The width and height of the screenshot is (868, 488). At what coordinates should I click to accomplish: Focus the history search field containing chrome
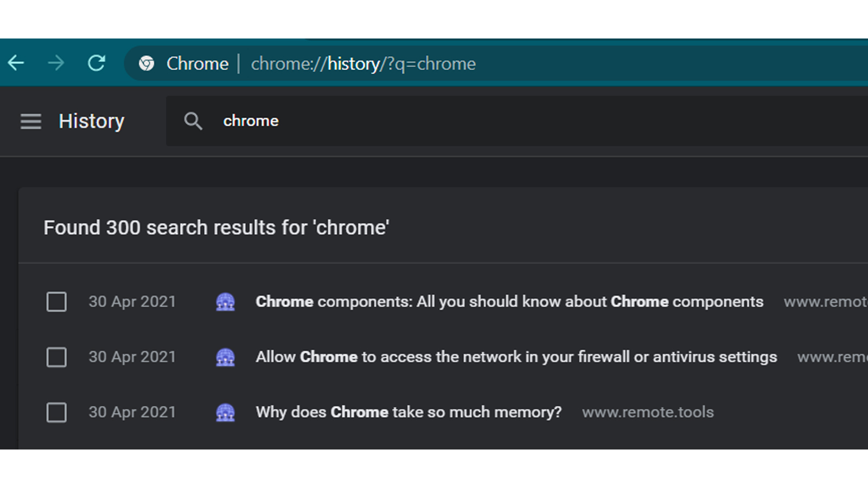pos(517,121)
